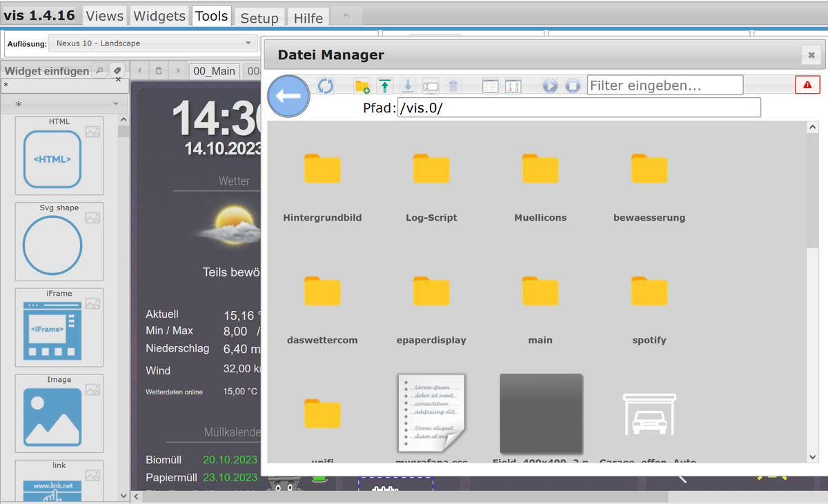Open the Hilfe menu
Image resolution: width=828 pixels, height=504 pixels.
[308, 18]
